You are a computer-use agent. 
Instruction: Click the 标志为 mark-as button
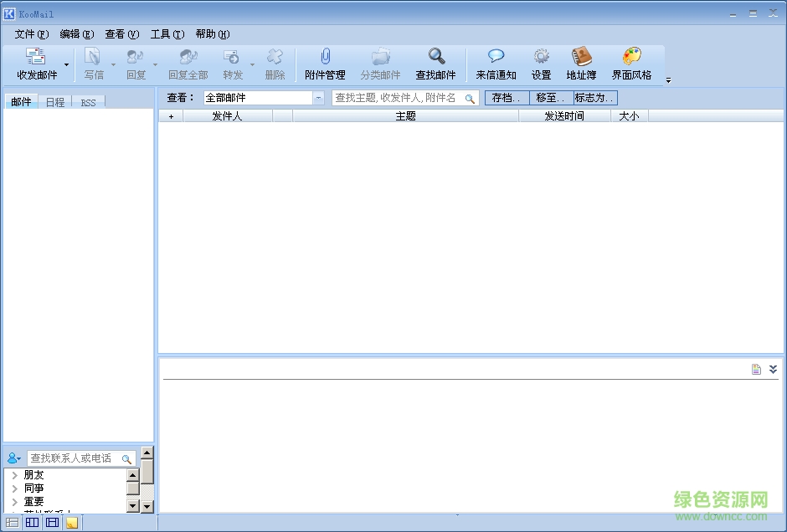click(595, 97)
